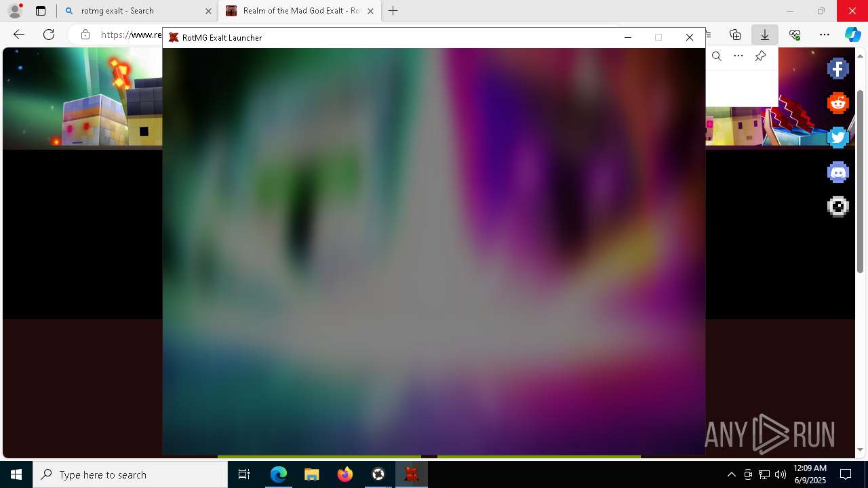Close the Realm of the Mad God tab

pyautogui.click(x=370, y=11)
